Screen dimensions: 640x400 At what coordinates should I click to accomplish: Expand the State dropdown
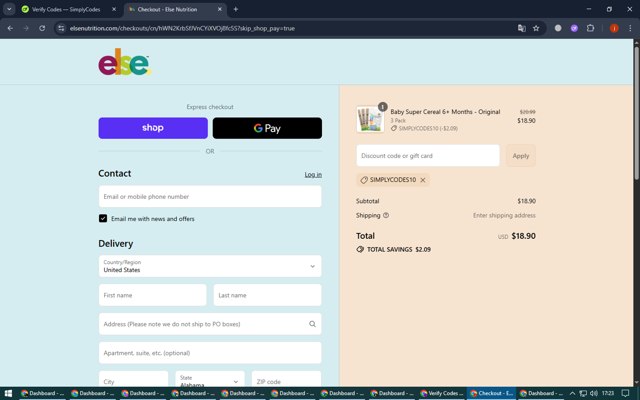pos(210,379)
